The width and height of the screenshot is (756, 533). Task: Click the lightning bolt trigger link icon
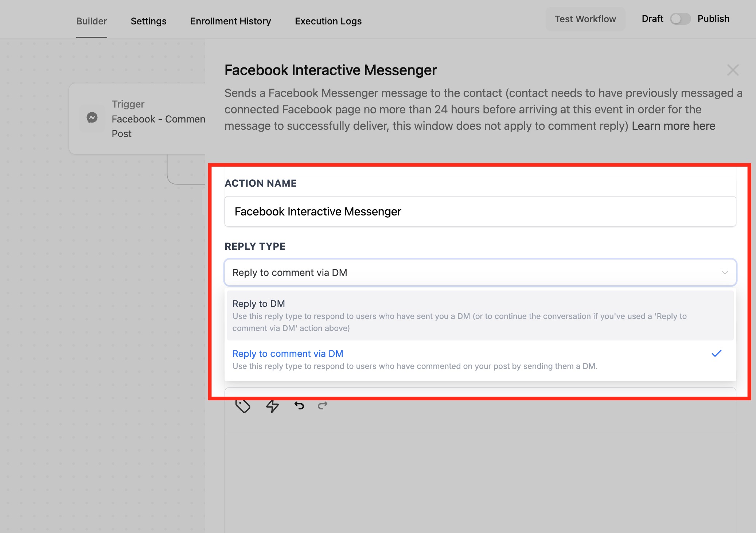[272, 405]
